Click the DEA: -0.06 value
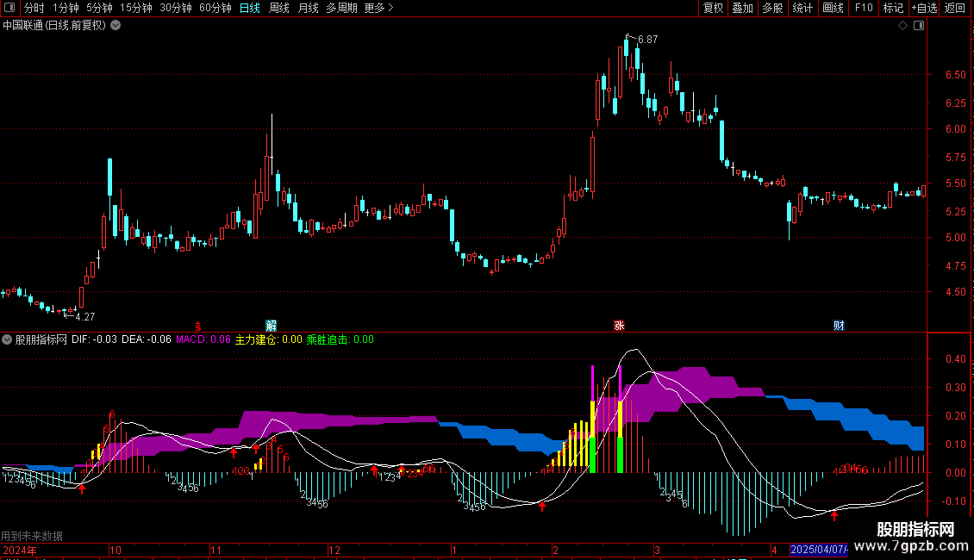Image resolution: width=974 pixels, height=560 pixels. pos(146,339)
